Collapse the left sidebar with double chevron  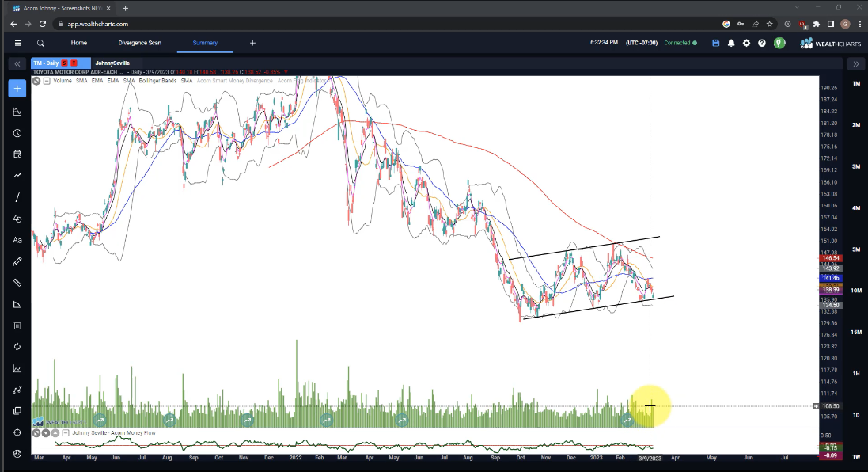click(x=17, y=63)
